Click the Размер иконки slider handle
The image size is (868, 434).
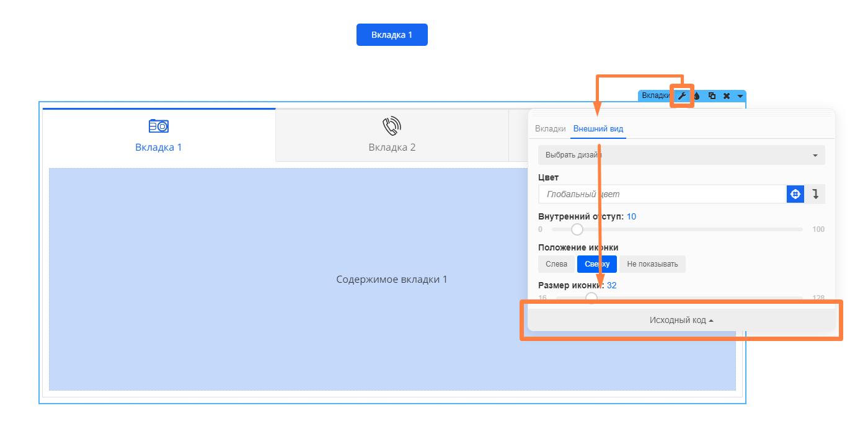(591, 298)
